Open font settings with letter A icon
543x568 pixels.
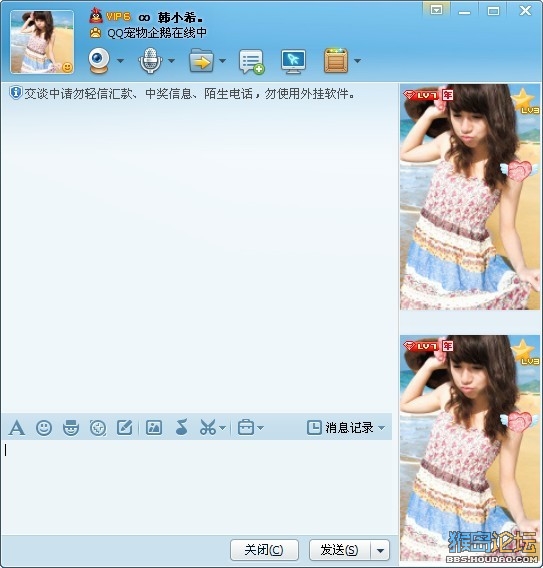pos(17,428)
